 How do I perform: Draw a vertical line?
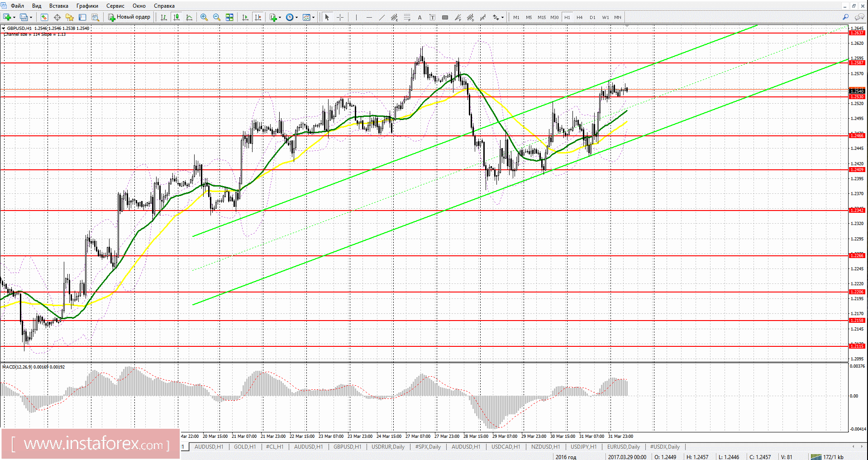[x=356, y=17]
